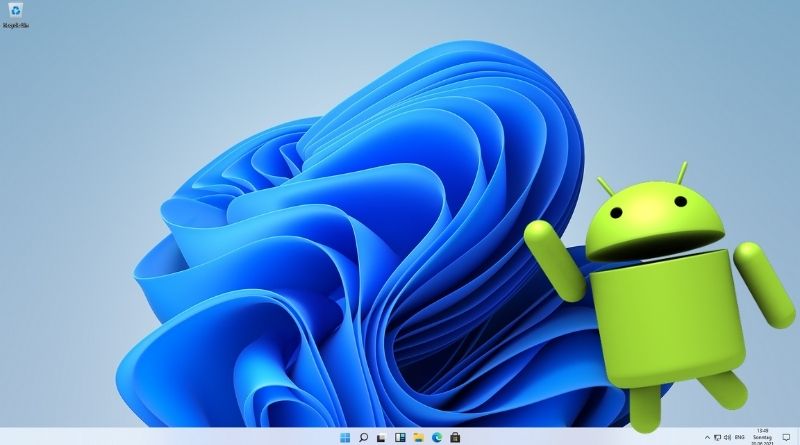The height and width of the screenshot is (445, 800).
Task: Open taskbar Search magnifier
Action: coord(363,437)
